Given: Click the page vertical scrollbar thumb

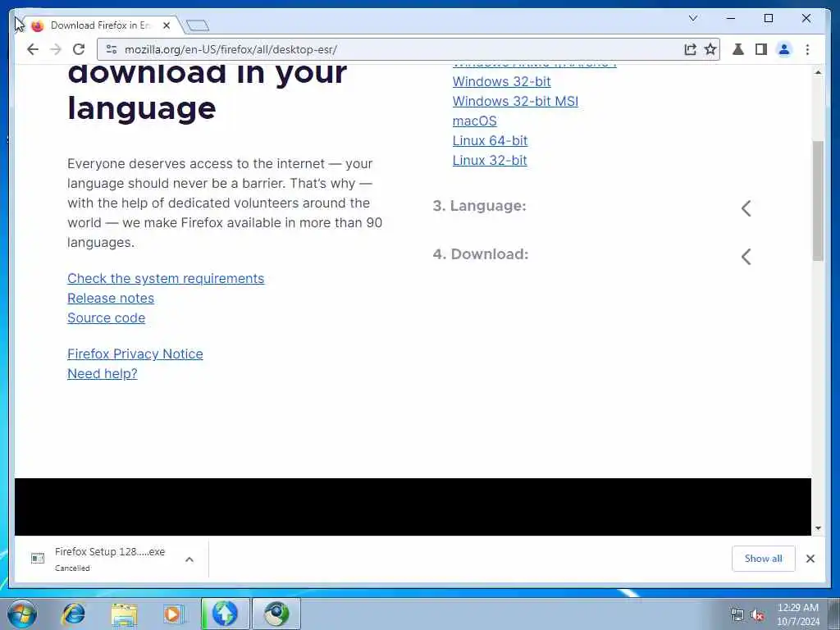Looking at the screenshot, I should [818, 201].
